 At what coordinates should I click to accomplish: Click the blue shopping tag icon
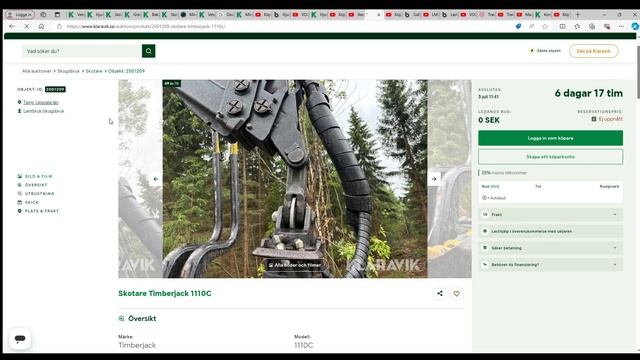click(x=518, y=26)
